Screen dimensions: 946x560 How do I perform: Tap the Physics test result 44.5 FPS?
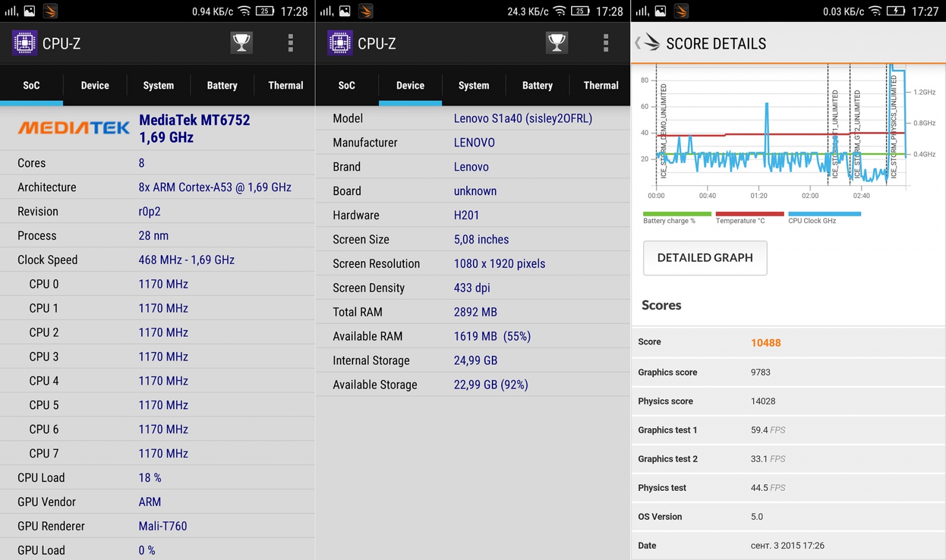click(x=768, y=488)
